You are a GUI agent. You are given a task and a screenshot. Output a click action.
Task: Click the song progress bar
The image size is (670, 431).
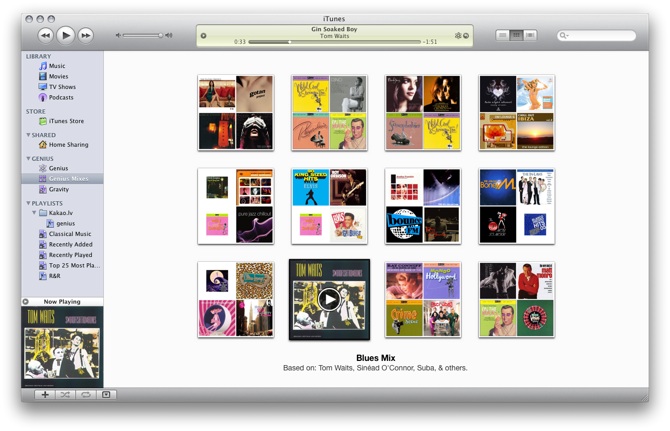click(334, 42)
